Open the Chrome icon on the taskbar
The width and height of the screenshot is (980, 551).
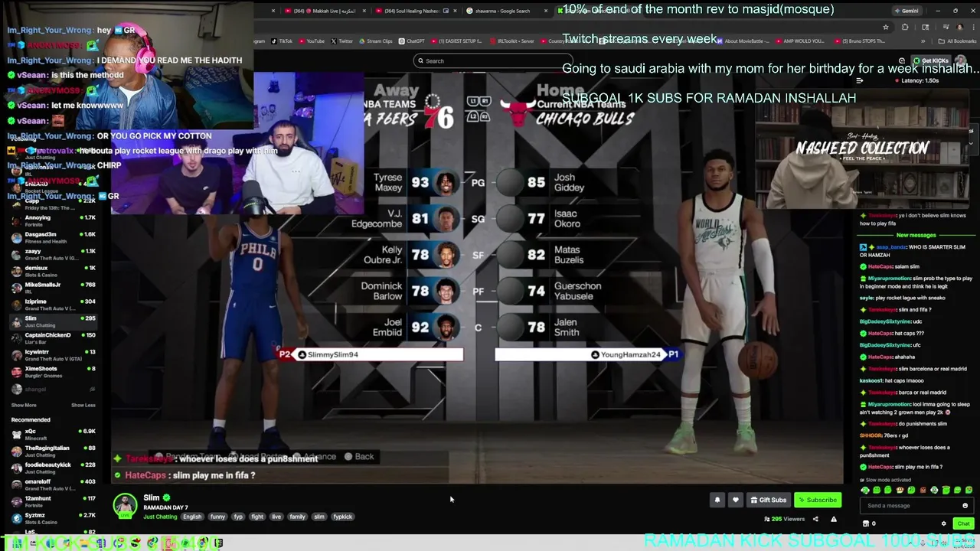click(x=152, y=543)
